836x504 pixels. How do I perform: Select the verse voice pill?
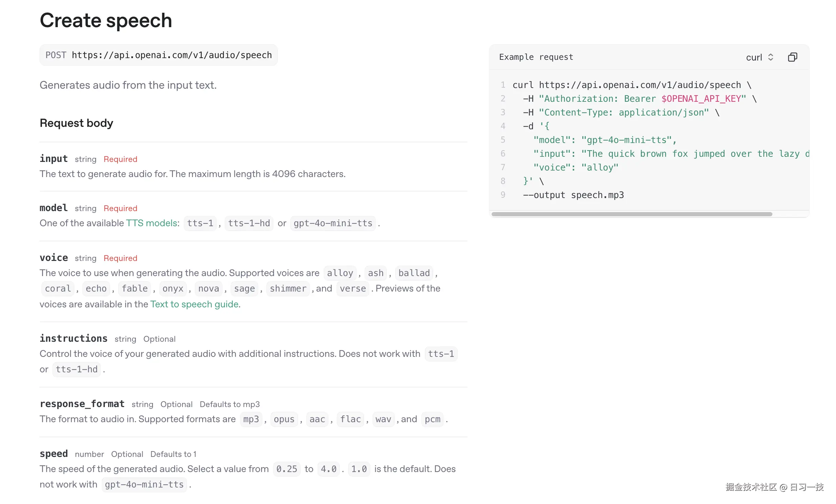[352, 288]
